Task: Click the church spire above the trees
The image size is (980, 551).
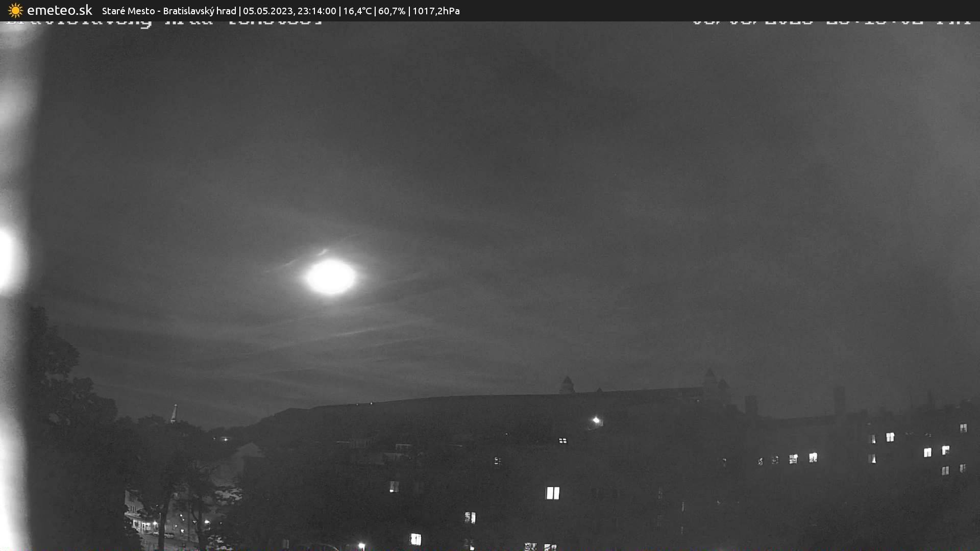Action: [x=174, y=413]
